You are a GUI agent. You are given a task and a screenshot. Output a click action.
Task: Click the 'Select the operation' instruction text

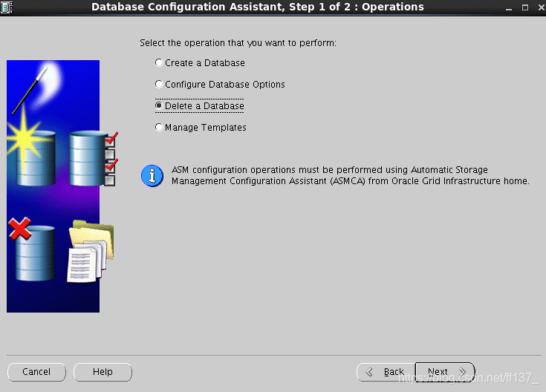tap(238, 43)
